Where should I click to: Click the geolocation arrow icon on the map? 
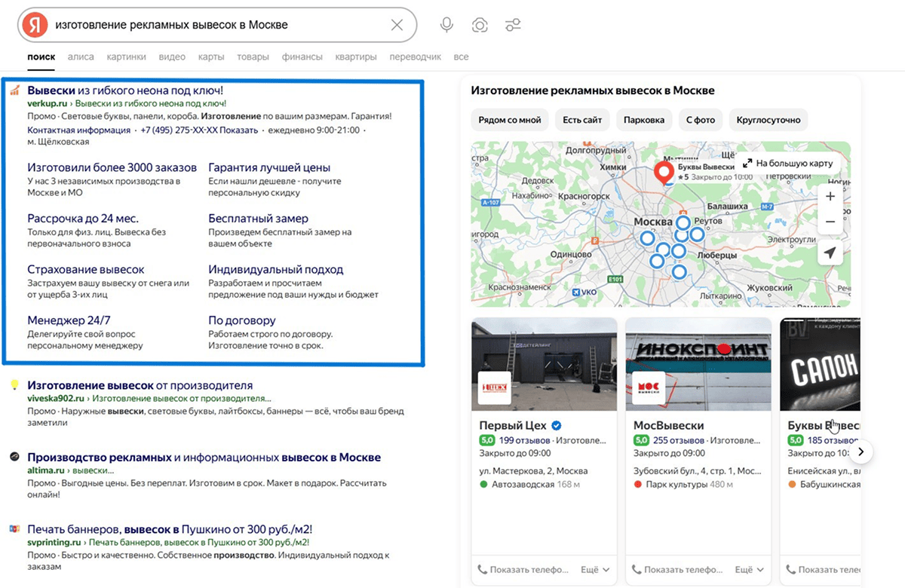[830, 253]
